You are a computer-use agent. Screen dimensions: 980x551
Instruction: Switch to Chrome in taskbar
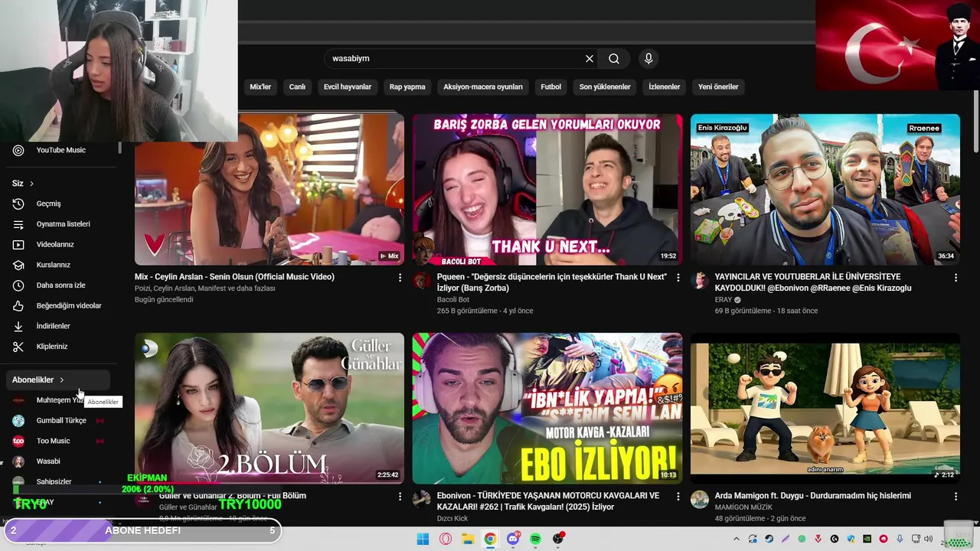tap(490, 539)
